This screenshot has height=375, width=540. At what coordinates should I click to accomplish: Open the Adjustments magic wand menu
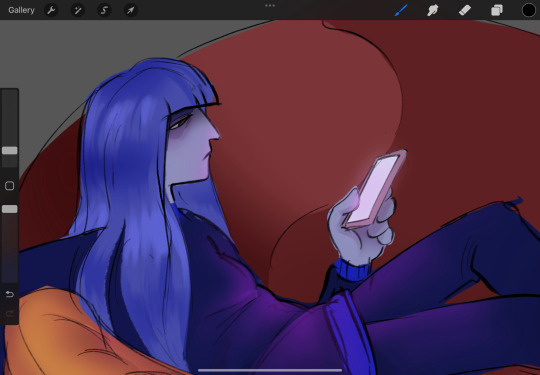pos(77,10)
